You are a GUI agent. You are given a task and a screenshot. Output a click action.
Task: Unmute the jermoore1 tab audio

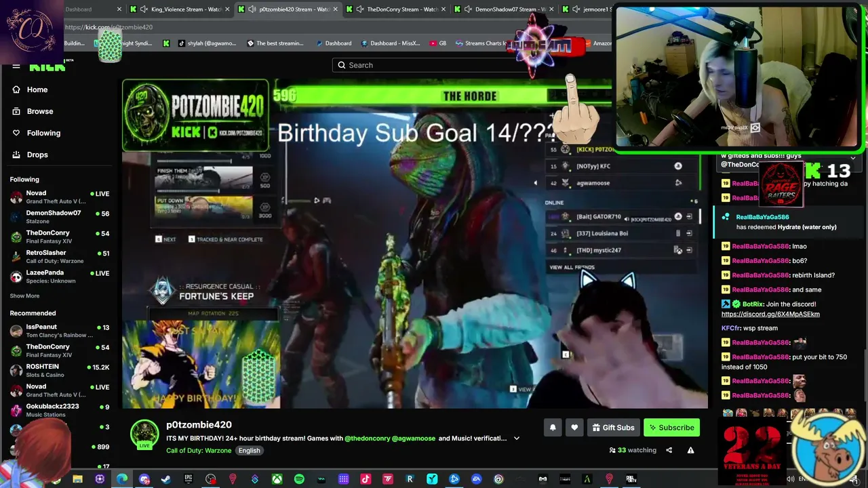pyautogui.click(x=576, y=9)
